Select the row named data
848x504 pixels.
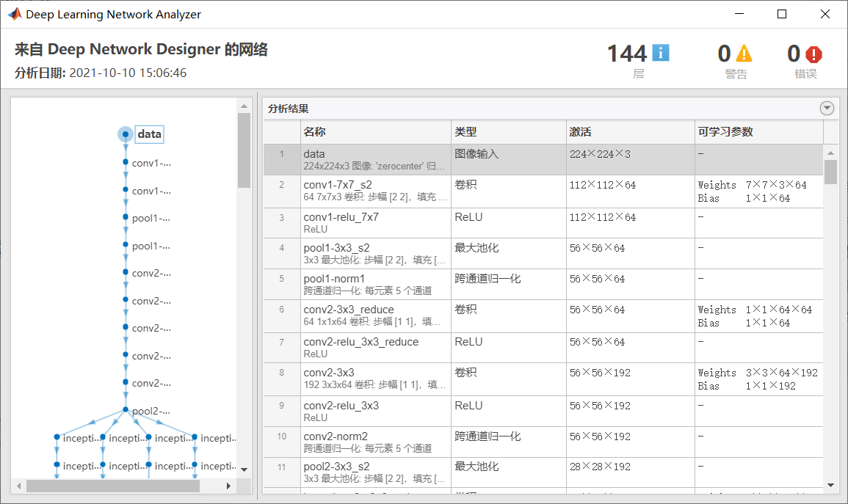point(543,159)
